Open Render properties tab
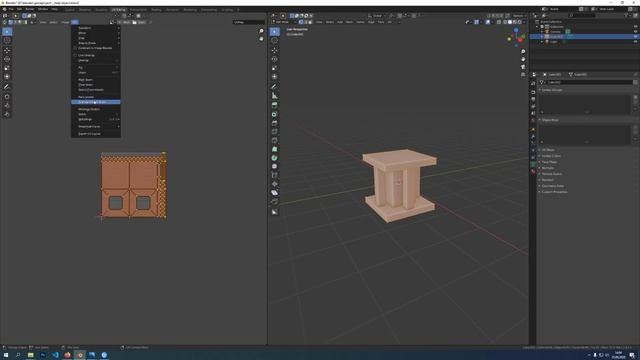640x360 pixels. pyautogui.click(x=533, y=92)
